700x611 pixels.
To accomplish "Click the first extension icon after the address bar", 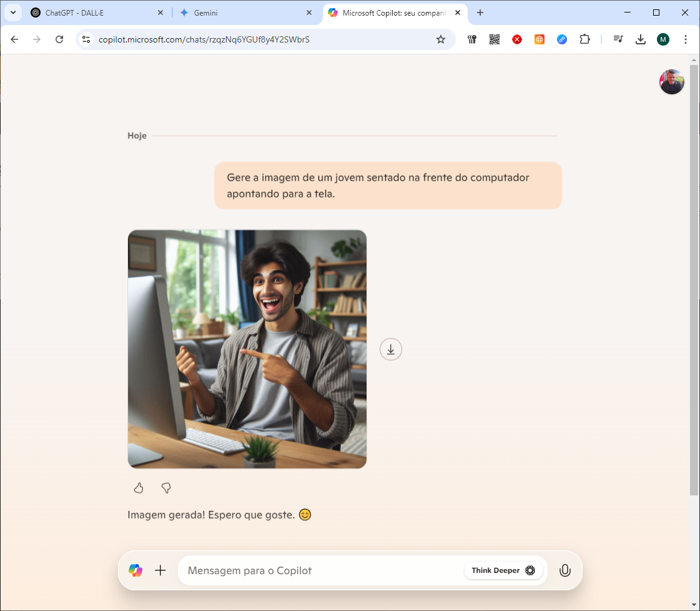I will [x=472, y=39].
